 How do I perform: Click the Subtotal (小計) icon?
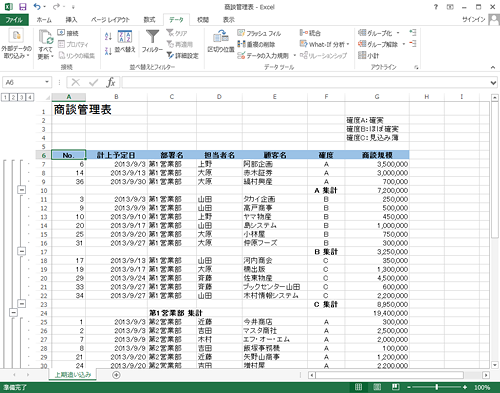click(362, 55)
